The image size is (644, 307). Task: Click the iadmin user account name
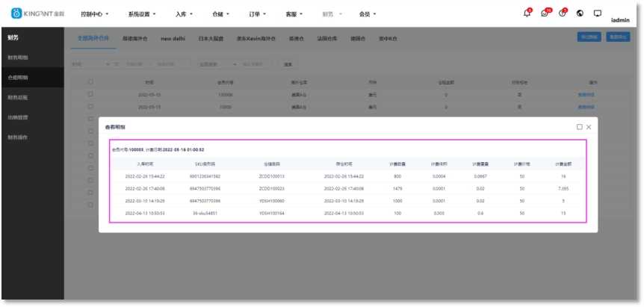tap(625, 20)
